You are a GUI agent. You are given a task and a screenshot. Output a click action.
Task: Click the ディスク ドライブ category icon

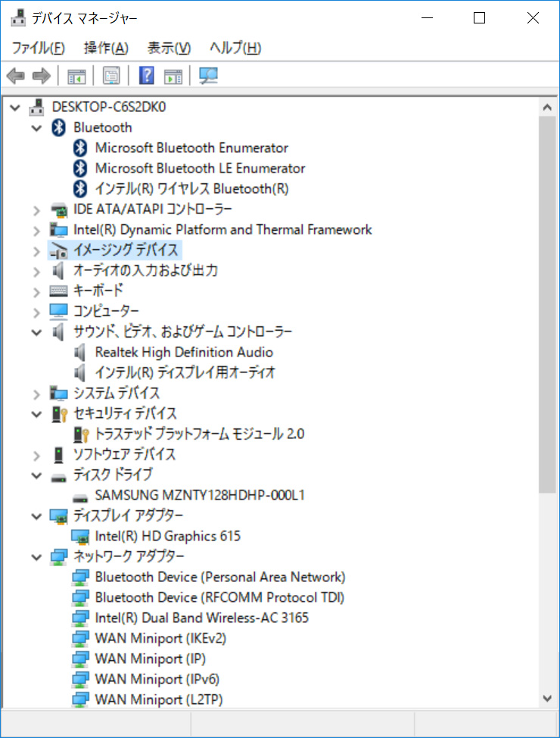[59, 478]
